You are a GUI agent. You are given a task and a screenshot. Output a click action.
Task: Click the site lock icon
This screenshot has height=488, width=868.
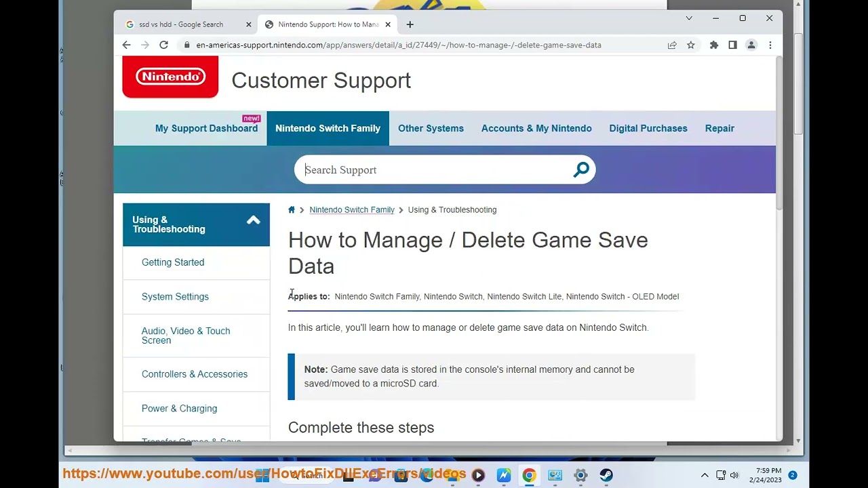click(x=187, y=45)
